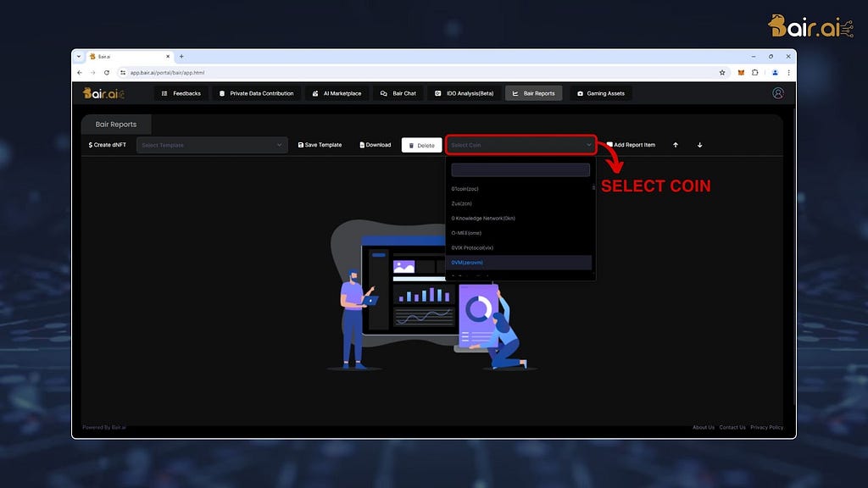Choose O-MEE(ome) coin
This screenshot has width=868, height=488.
pyautogui.click(x=519, y=233)
